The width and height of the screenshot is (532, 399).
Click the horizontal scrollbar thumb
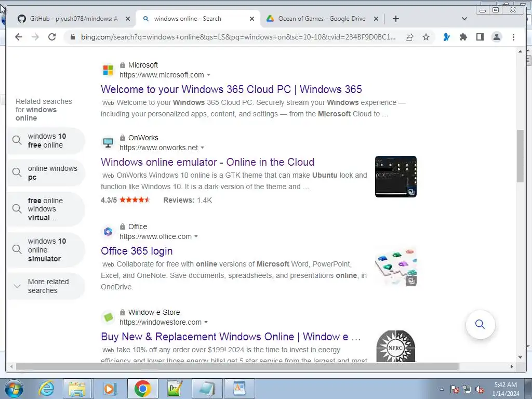click(237, 366)
